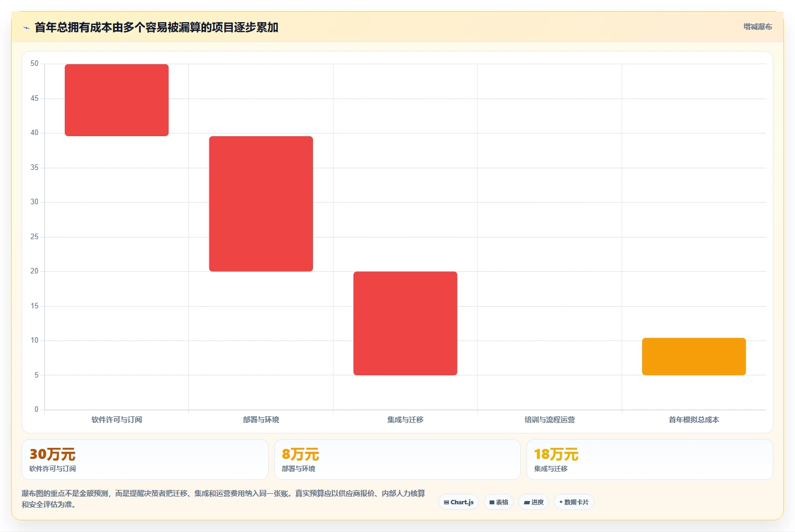This screenshot has width=795, height=532.
Task: Click the chart title 首年总拥有成本 heading
Action: pyautogui.click(x=156, y=27)
